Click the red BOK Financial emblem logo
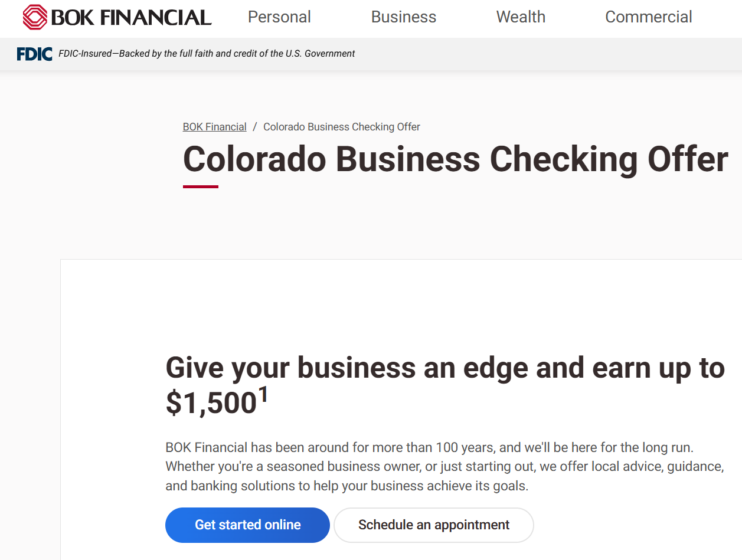 (35, 17)
